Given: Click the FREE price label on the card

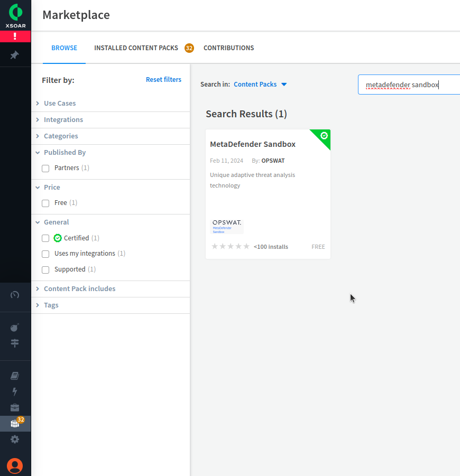Looking at the screenshot, I should 318,247.
